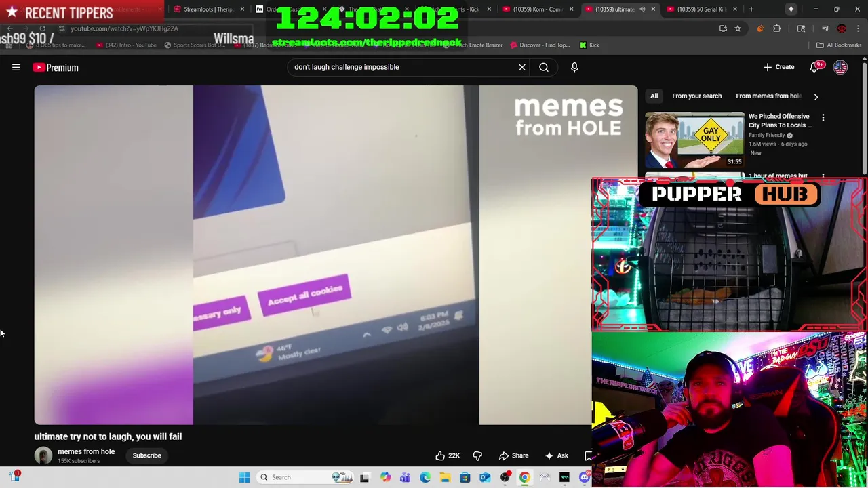Viewport: 868px width, 488px height.
Task: Select the 'From your search' chip
Action: 696,96
